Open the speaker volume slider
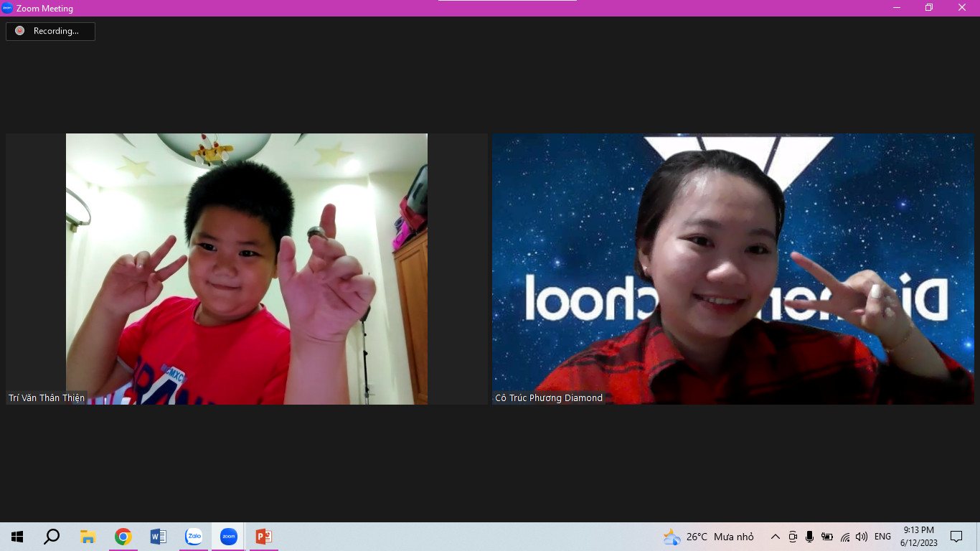 [x=862, y=537]
